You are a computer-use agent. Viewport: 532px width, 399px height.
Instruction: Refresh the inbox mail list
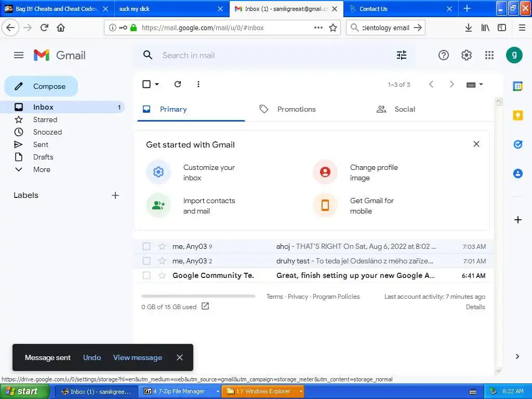pyautogui.click(x=178, y=84)
